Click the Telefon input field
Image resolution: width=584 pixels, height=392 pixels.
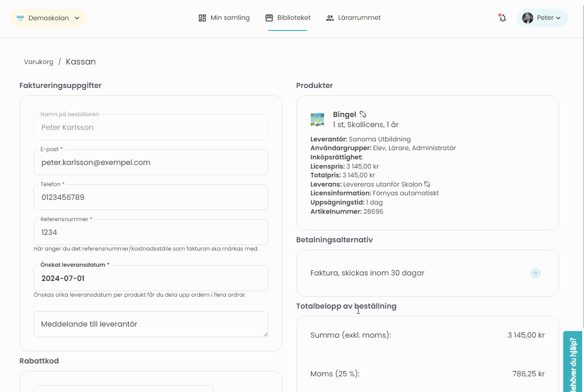[151, 197]
